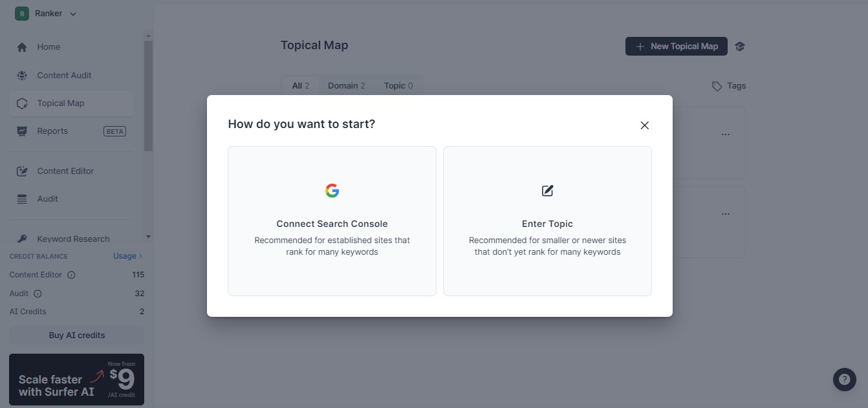This screenshot has height=408, width=868.
Task: Click the graduation cap icon beside New Topical Map
Action: (740, 47)
